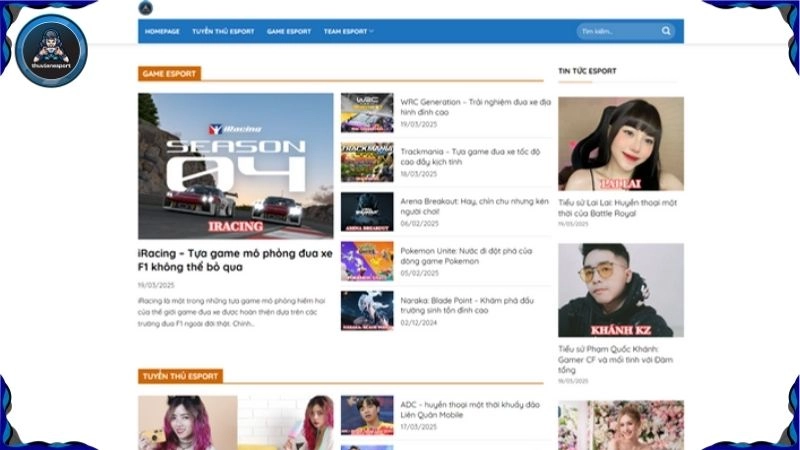Open the iRacing Season 04 featured image

235,166
